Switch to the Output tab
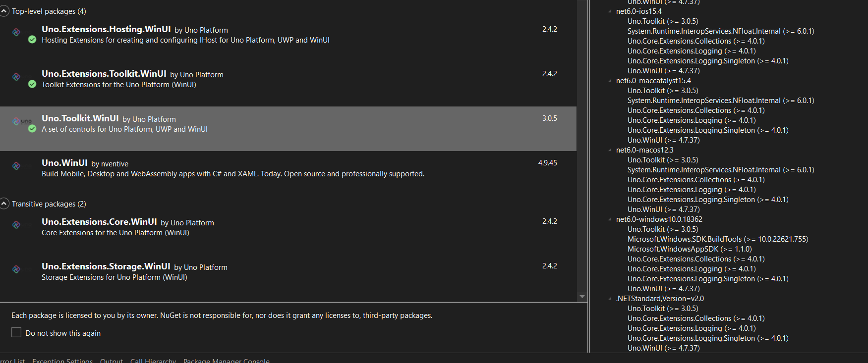Screen dimensions: 868x363 coord(111,361)
